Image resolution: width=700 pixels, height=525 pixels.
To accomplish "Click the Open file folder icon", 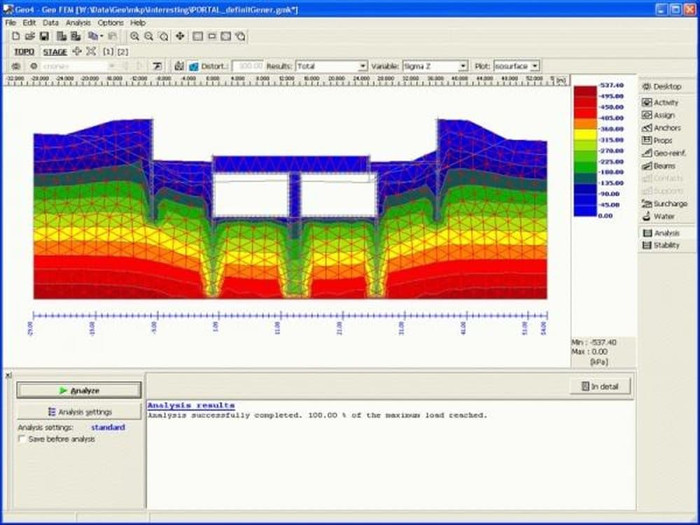I will pyautogui.click(x=29, y=36).
